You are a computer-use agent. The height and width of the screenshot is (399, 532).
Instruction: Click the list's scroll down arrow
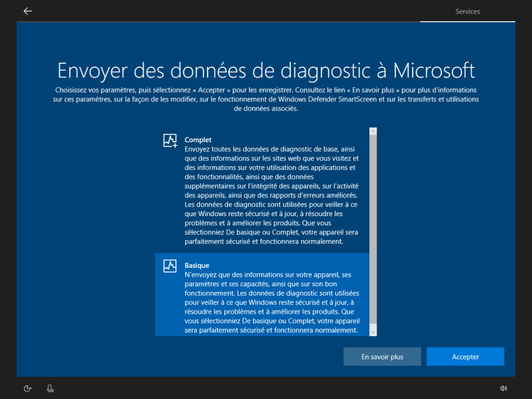[x=373, y=331]
